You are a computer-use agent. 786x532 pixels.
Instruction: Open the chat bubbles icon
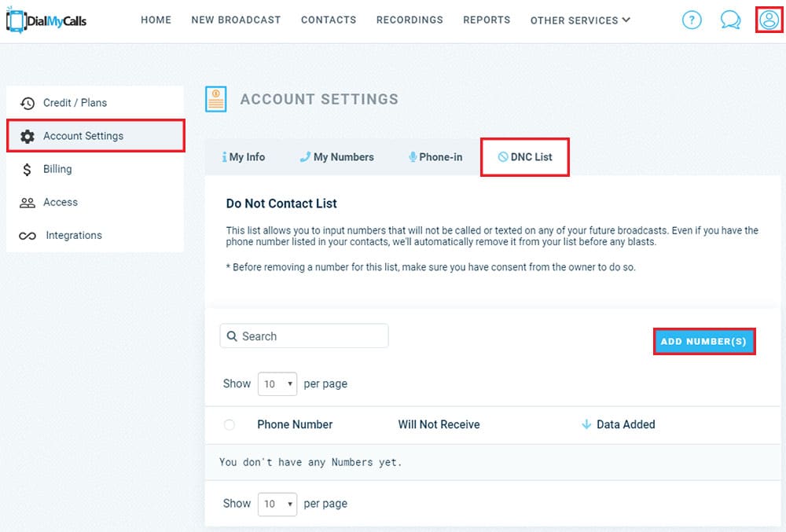coord(730,20)
